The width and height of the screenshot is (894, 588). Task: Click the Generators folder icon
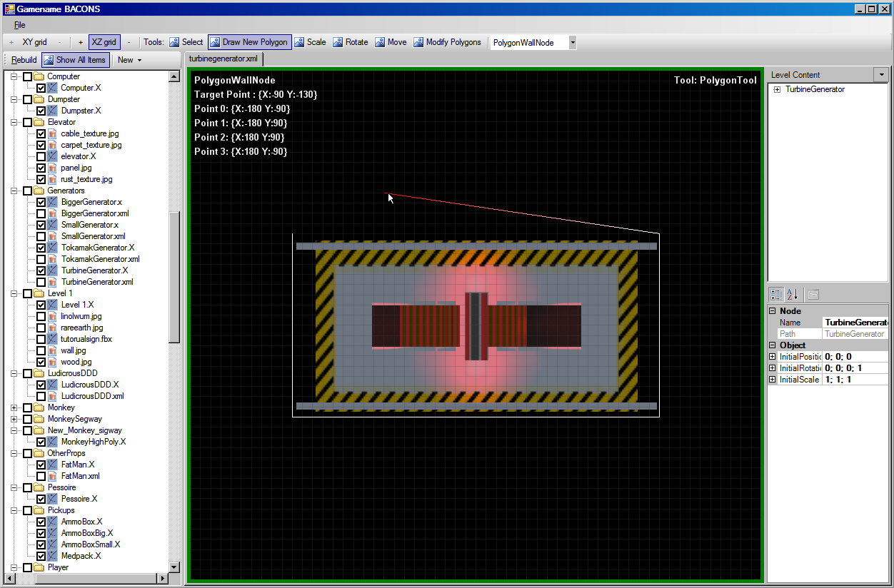(x=39, y=191)
